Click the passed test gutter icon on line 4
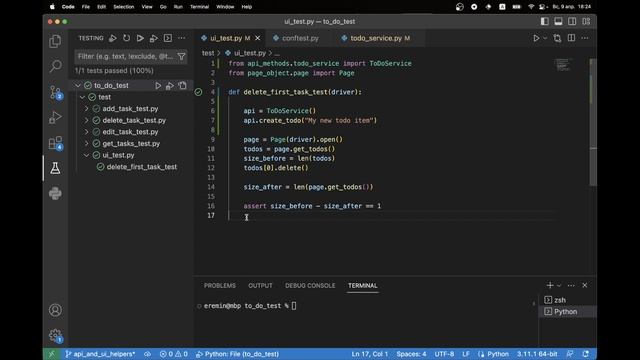The height and width of the screenshot is (360, 640). coord(198,92)
